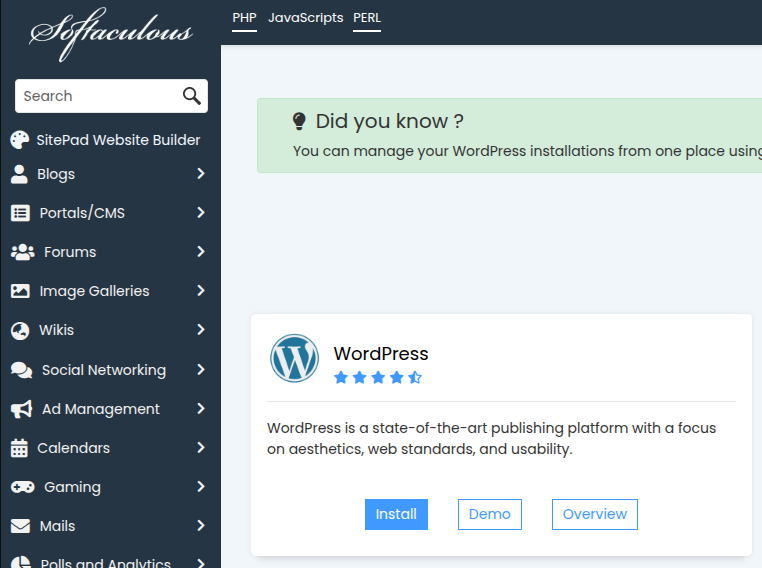Click the search magnifier icon
The image size is (762, 568).
tap(192, 96)
